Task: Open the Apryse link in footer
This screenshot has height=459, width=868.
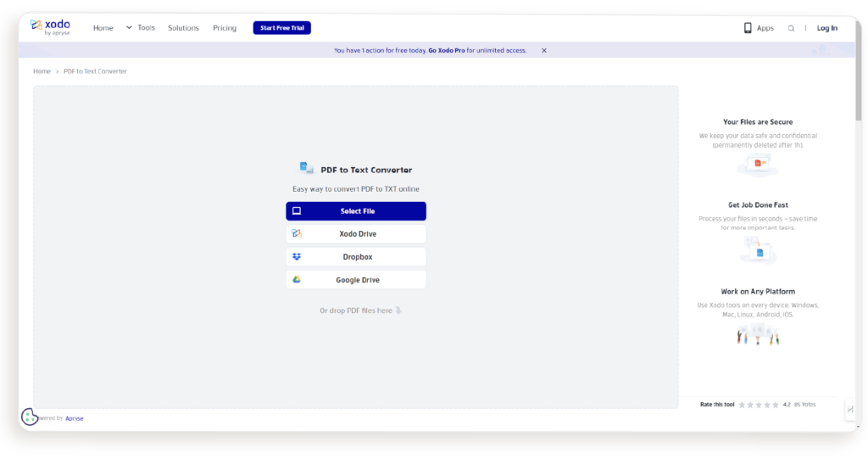Action: click(75, 418)
